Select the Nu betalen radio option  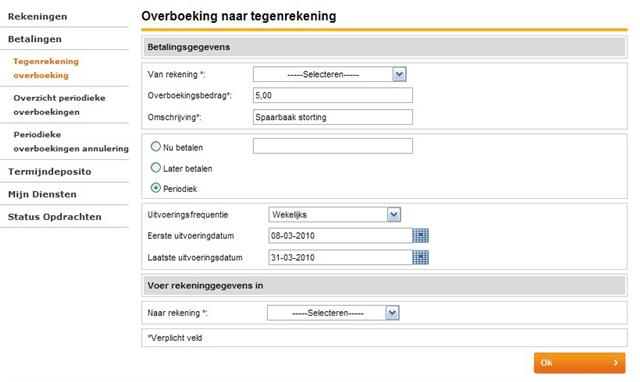[x=156, y=147]
